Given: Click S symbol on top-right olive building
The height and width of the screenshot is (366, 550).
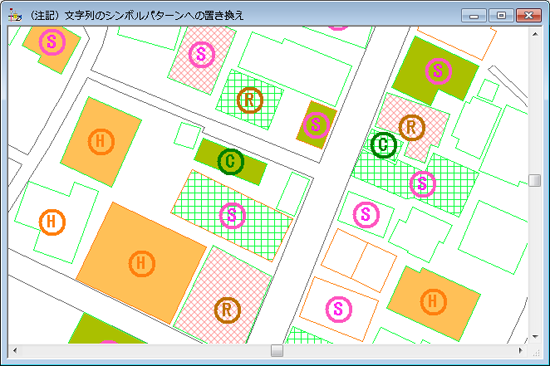Looking at the screenshot, I should [438, 71].
